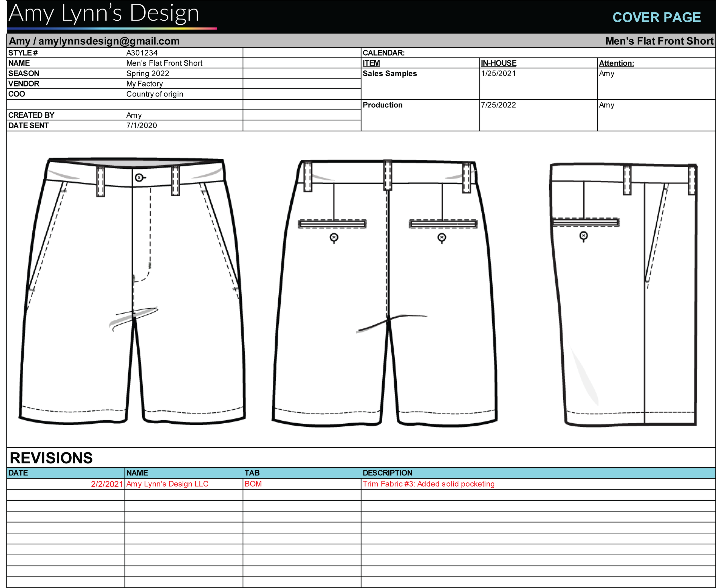Click the Amy Lynn's Design logo
Viewport: 716px width, 588px height.
coord(104,14)
